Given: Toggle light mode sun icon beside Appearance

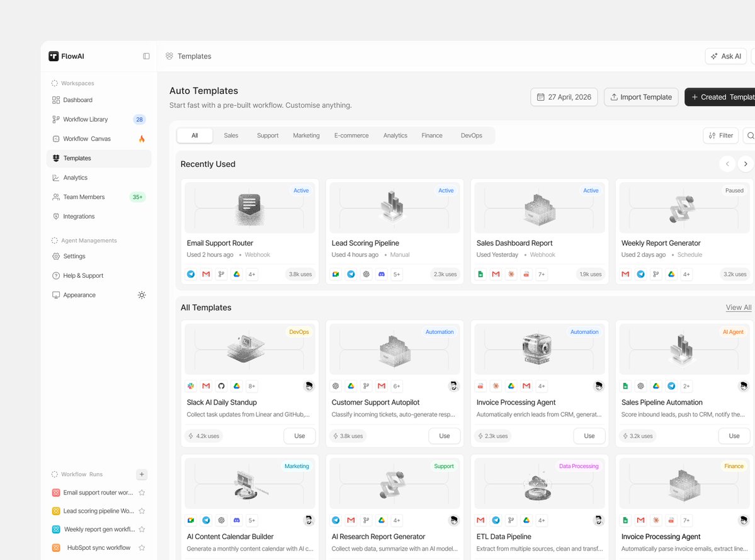Looking at the screenshot, I should [x=142, y=295].
